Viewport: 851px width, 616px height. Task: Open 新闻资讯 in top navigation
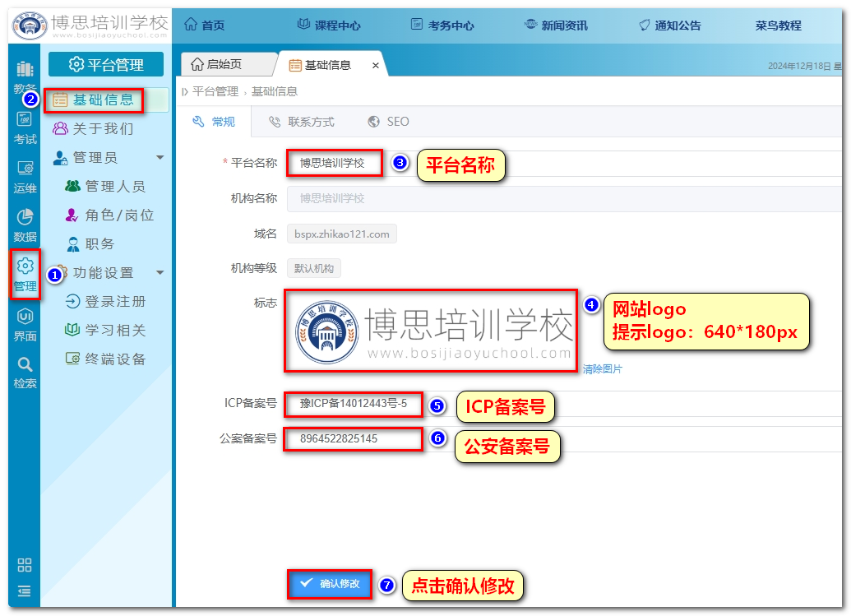(556, 25)
